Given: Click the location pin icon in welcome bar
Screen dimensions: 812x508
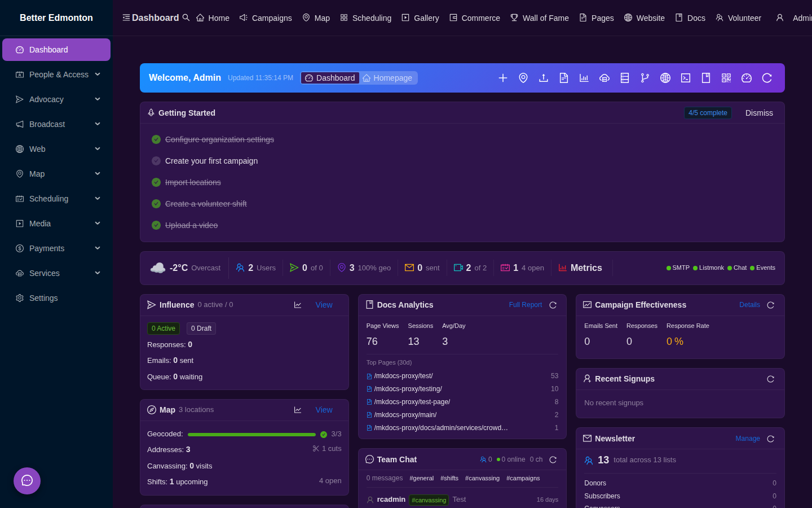Looking at the screenshot, I should [x=523, y=78].
